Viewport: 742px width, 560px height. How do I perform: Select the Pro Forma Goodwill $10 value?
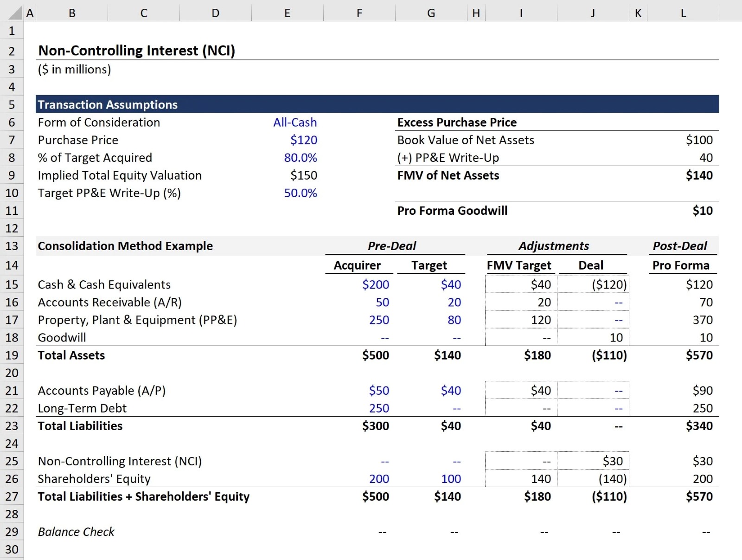click(x=702, y=211)
